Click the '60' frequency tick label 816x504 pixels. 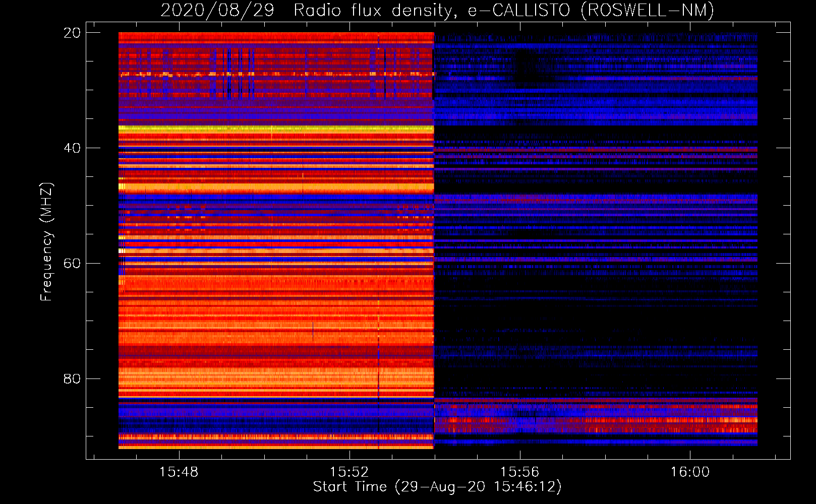72,264
